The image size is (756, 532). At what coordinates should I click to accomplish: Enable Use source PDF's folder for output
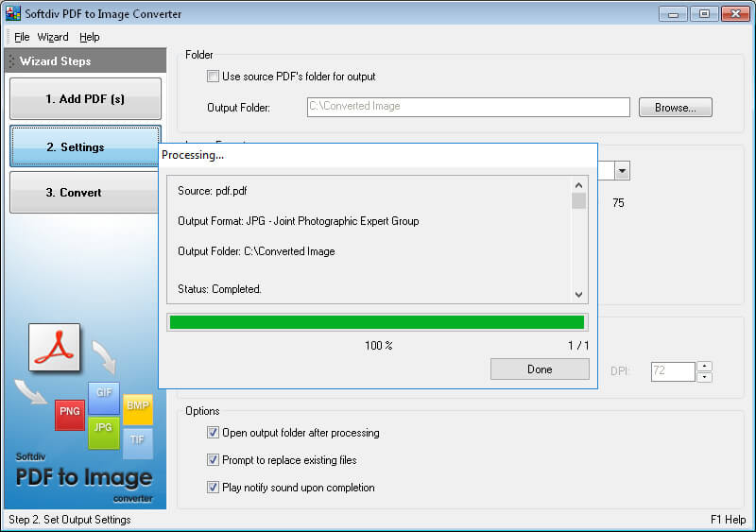[x=213, y=77]
